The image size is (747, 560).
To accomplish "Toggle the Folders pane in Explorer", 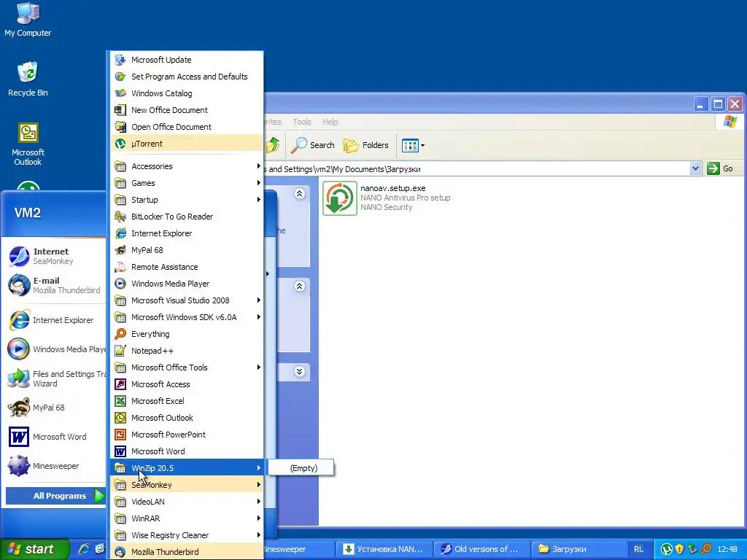I will coord(366,145).
